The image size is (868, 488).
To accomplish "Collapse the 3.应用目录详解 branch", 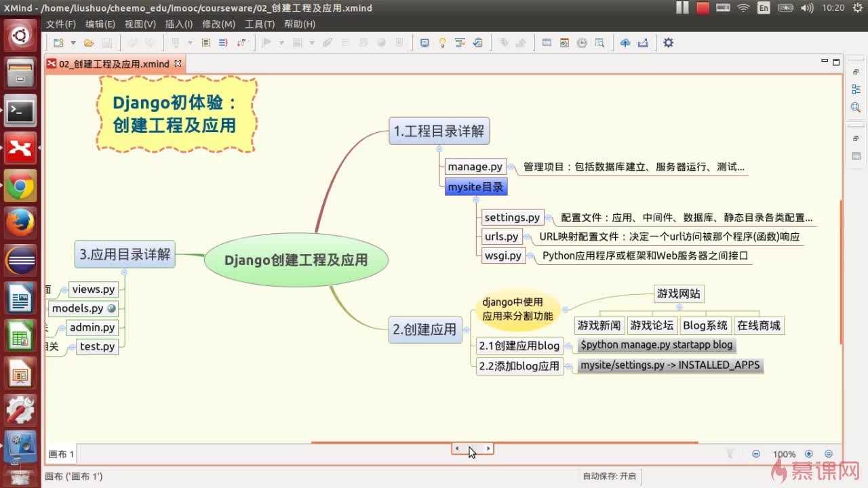I will pyautogui.click(x=125, y=272).
